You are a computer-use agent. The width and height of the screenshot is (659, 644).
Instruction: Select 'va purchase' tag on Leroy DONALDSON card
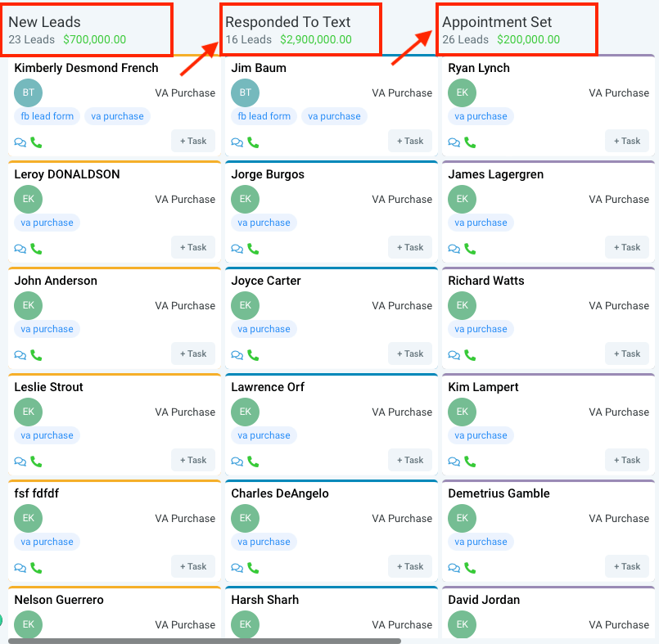[x=47, y=223]
